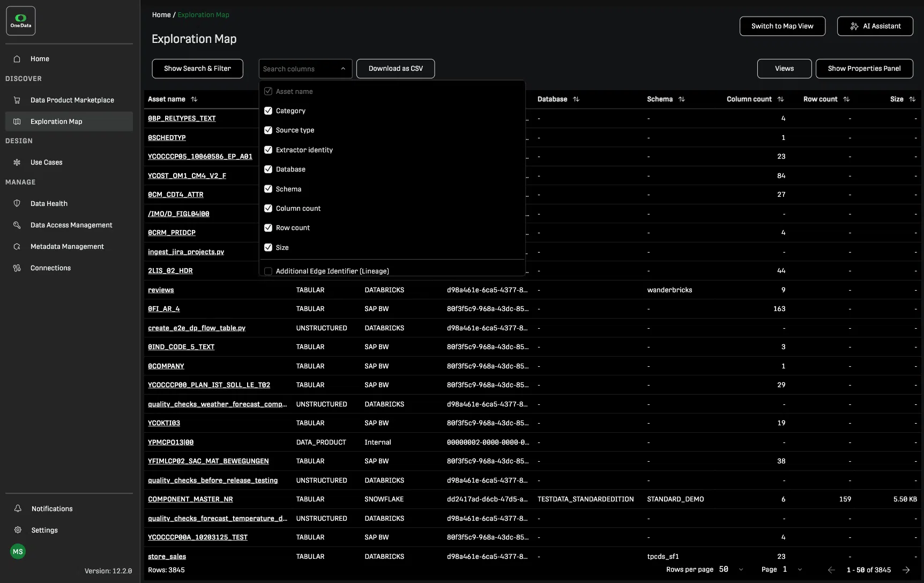Click the AI Assistant sparkle icon
The height and width of the screenshot is (583, 924).
click(854, 26)
